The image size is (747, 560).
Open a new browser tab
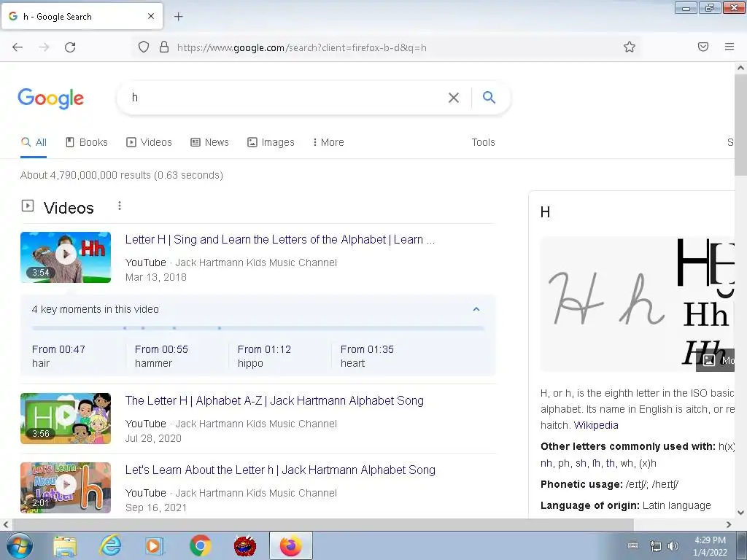tap(178, 17)
